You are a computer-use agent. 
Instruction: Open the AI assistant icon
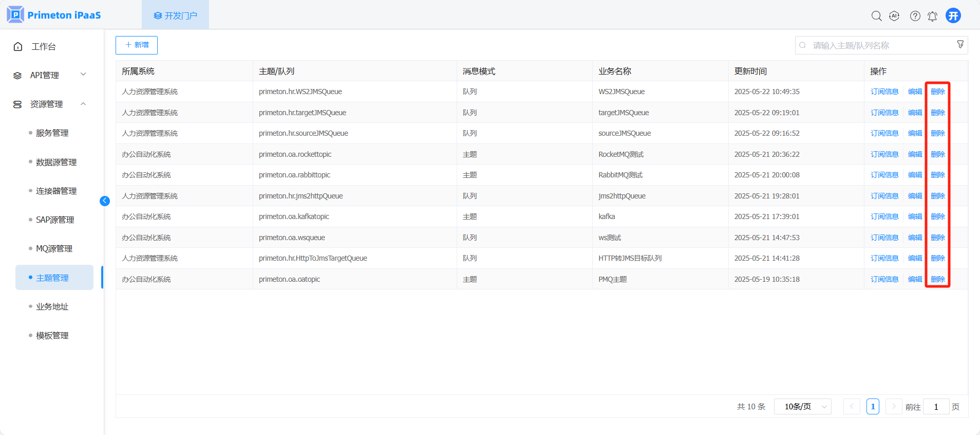[x=894, y=16]
